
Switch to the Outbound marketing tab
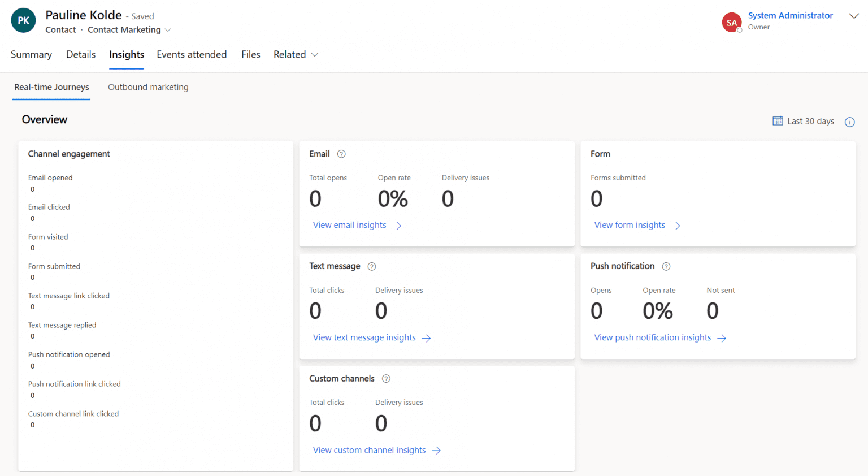click(147, 87)
